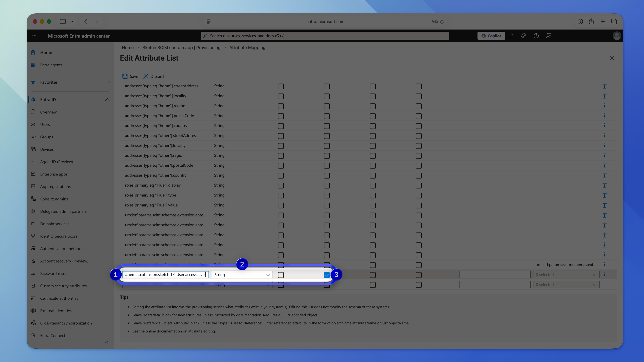The image size is (644, 362).
Task: Open the notifications bell
Action: tap(511, 36)
